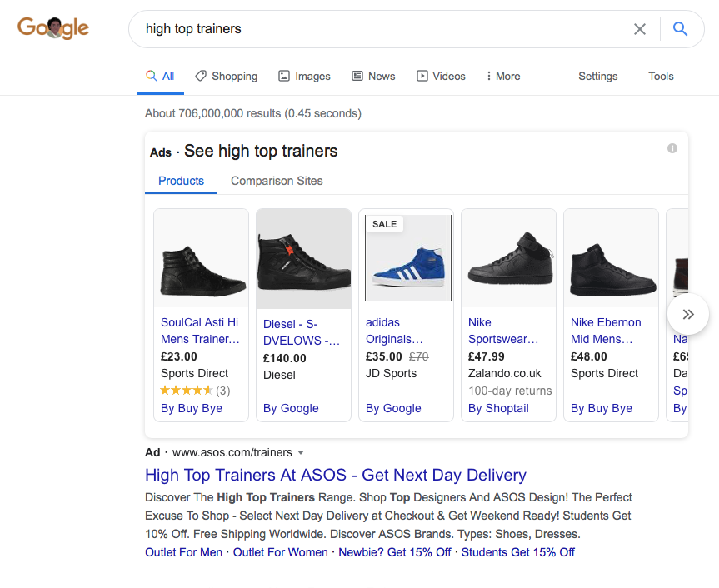Select the Products tab in ads panel
719x588 pixels.
tap(181, 181)
